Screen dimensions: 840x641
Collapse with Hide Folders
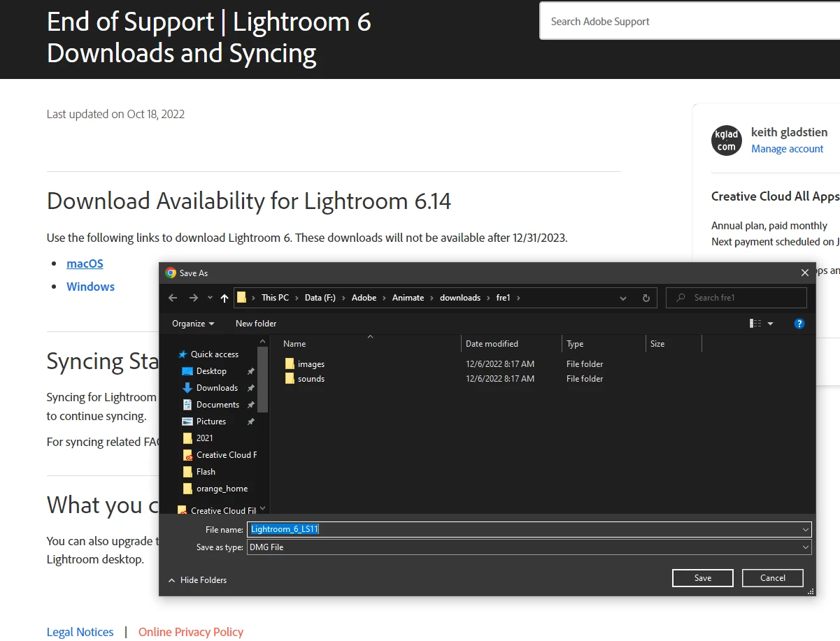[197, 580]
